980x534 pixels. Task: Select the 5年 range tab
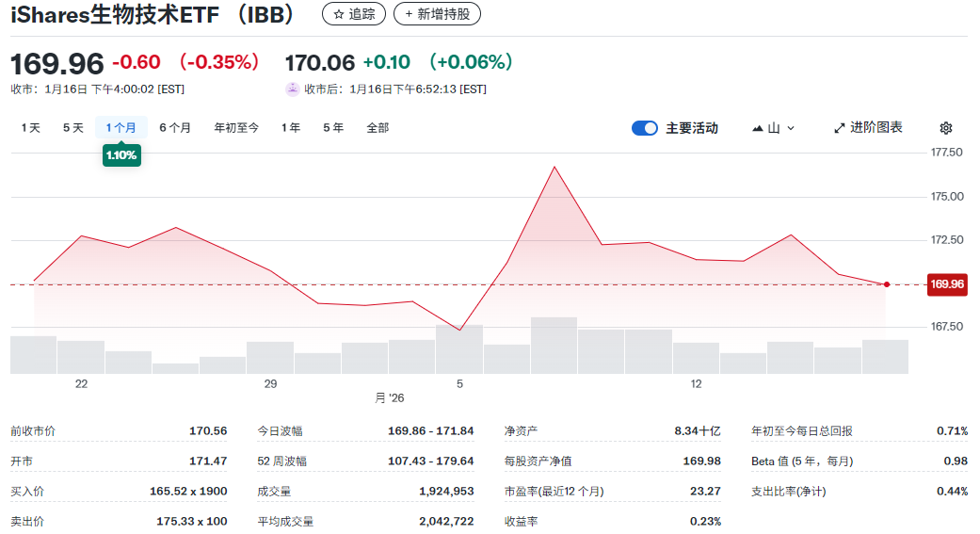(333, 127)
